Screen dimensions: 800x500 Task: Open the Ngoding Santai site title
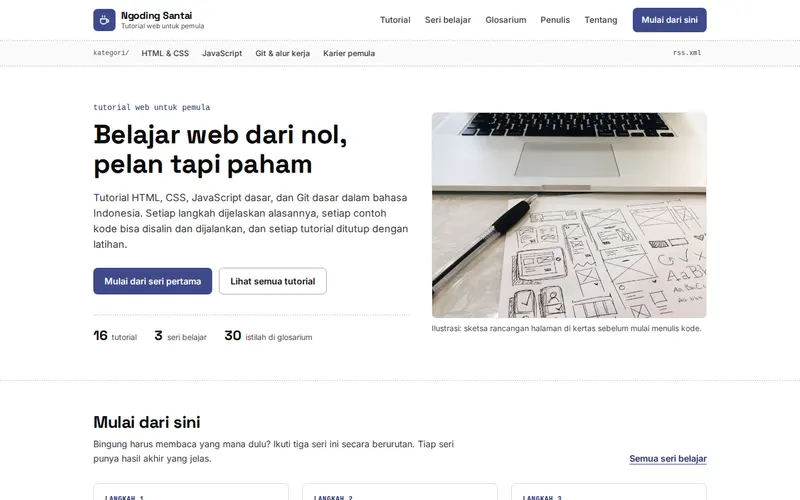click(156, 15)
